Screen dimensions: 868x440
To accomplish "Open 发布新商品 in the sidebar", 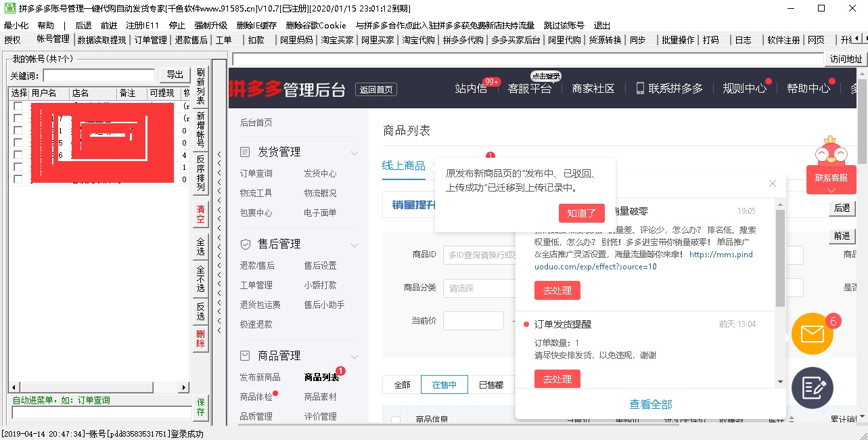I will (260, 377).
